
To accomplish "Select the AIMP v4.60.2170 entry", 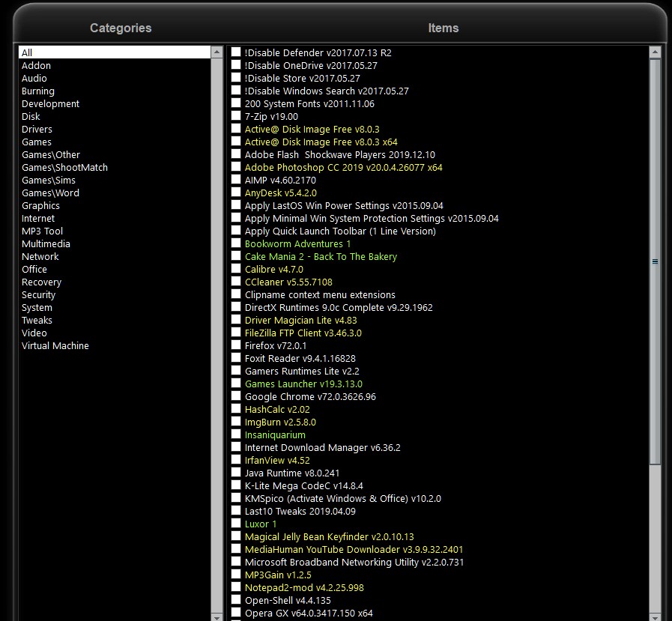I will (x=280, y=181).
